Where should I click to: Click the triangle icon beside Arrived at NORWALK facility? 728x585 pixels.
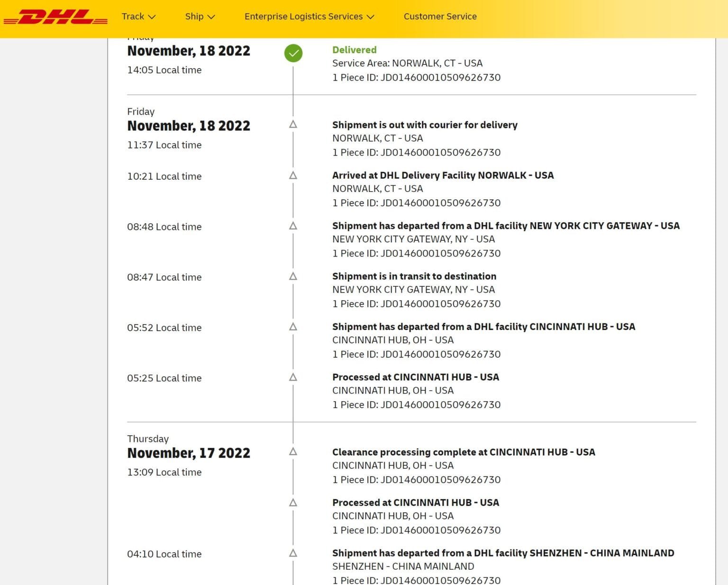293,175
